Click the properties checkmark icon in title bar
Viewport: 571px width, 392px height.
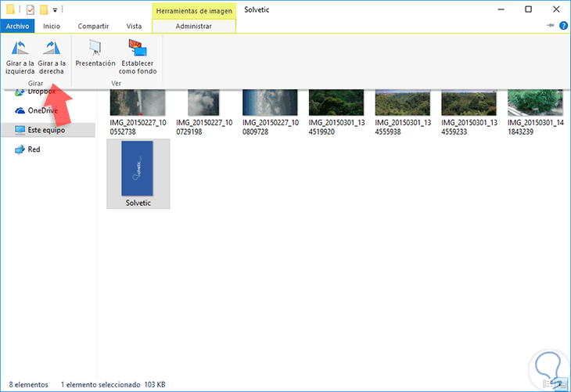point(31,9)
